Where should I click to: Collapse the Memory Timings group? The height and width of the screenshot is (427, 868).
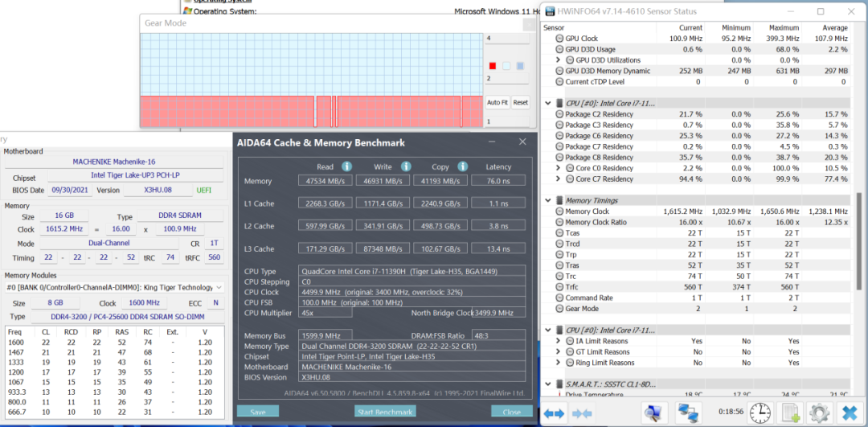(548, 200)
